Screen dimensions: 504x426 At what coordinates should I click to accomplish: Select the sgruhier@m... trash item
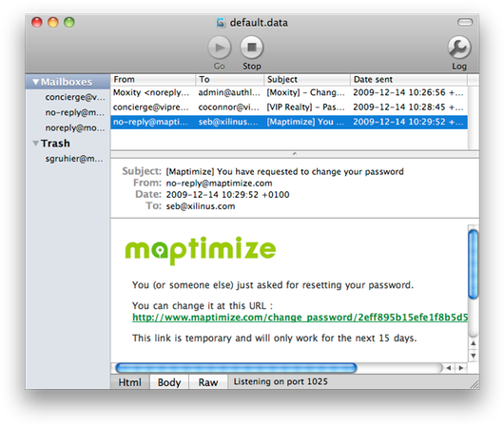74,159
